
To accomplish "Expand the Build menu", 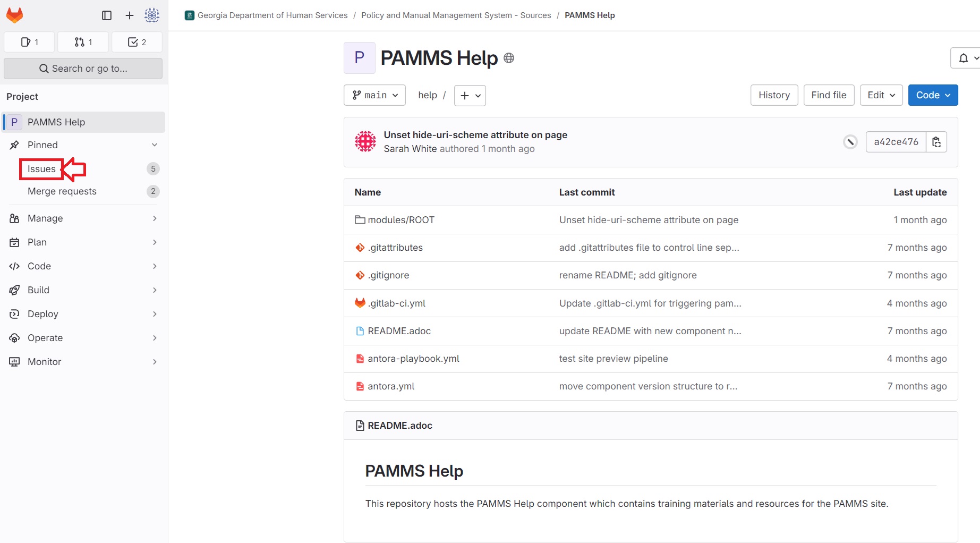I will point(84,290).
